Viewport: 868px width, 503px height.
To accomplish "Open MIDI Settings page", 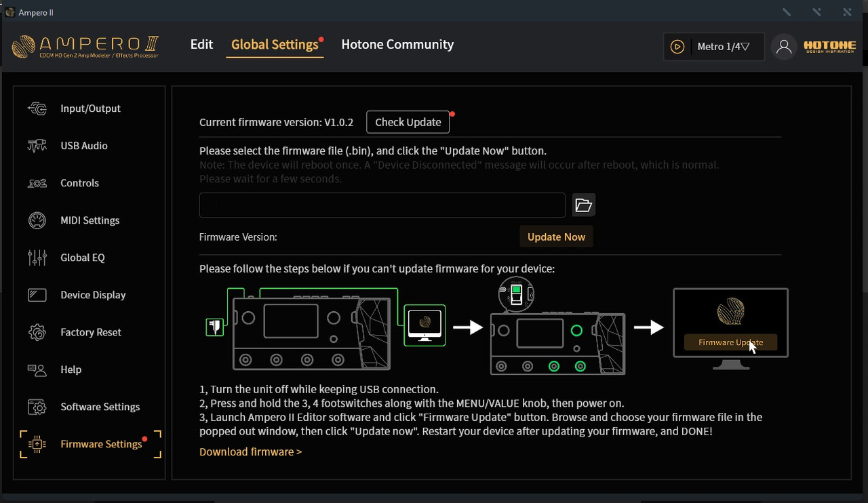I will click(90, 220).
